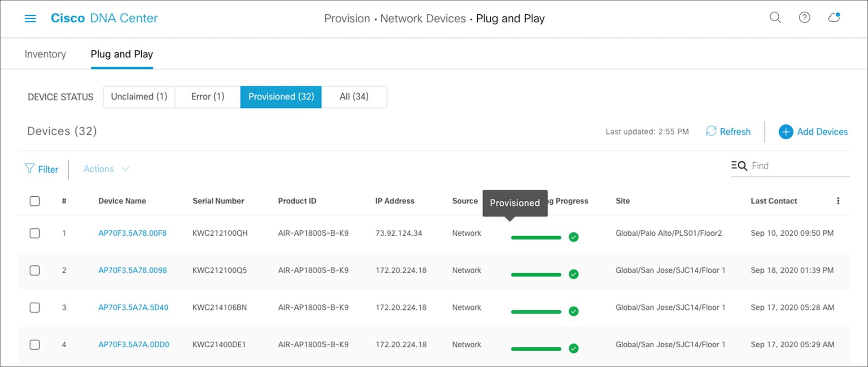Screen dimensions: 868x367
Task: Open the hamburger navigation menu
Action: [30, 18]
